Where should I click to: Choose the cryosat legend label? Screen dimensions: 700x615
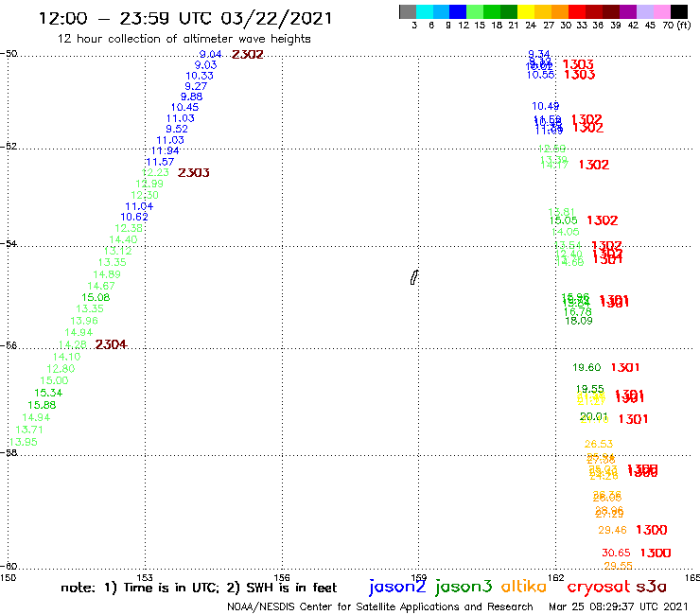599,588
